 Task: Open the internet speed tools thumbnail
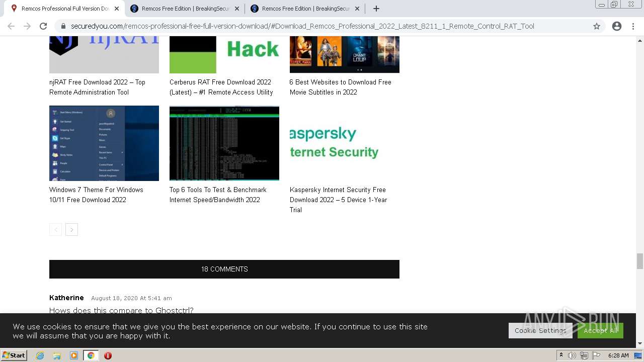[224, 143]
